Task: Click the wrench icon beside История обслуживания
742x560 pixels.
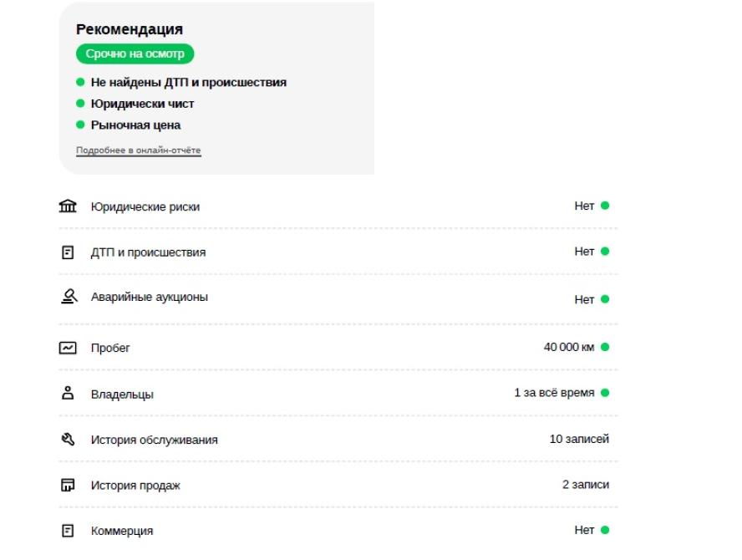Action: tap(68, 440)
